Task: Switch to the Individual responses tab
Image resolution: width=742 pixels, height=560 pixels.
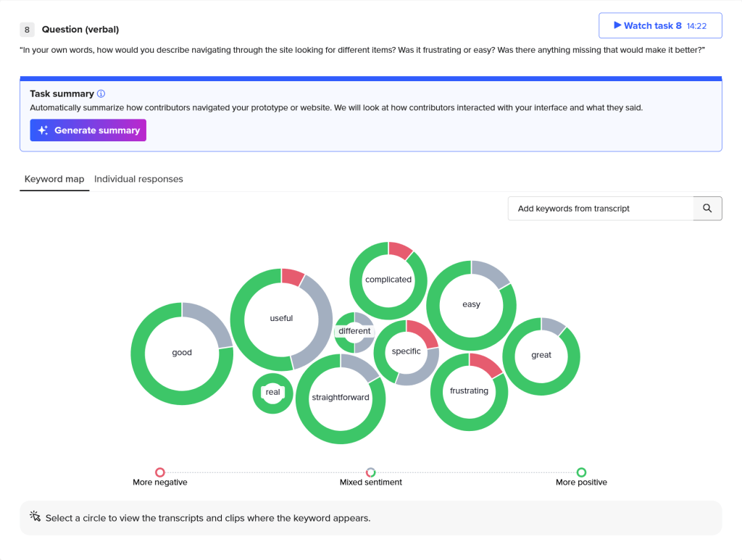Action: pyautogui.click(x=138, y=179)
